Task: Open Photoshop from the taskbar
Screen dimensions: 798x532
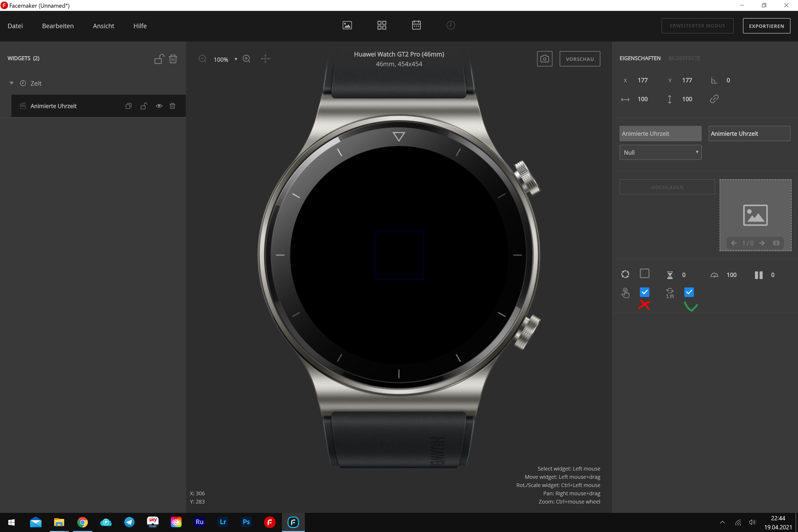Action: (246, 522)
